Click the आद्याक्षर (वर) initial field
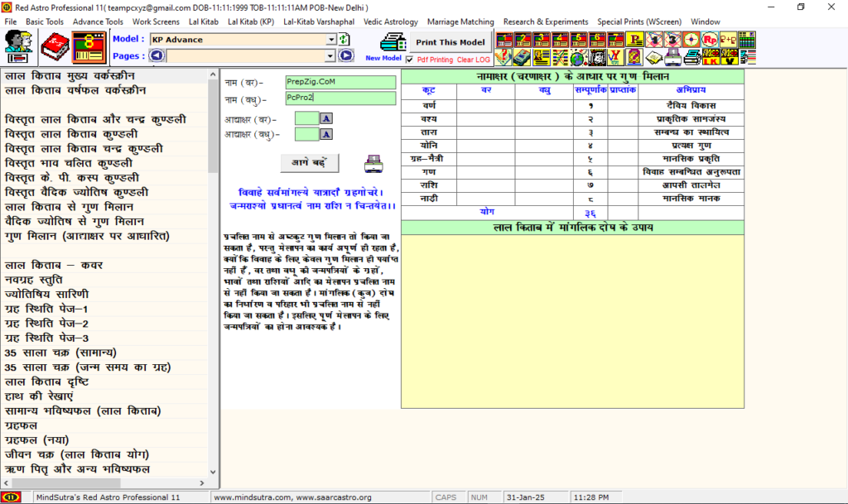Viewport: 848px width, 504px height. (306, 118)
